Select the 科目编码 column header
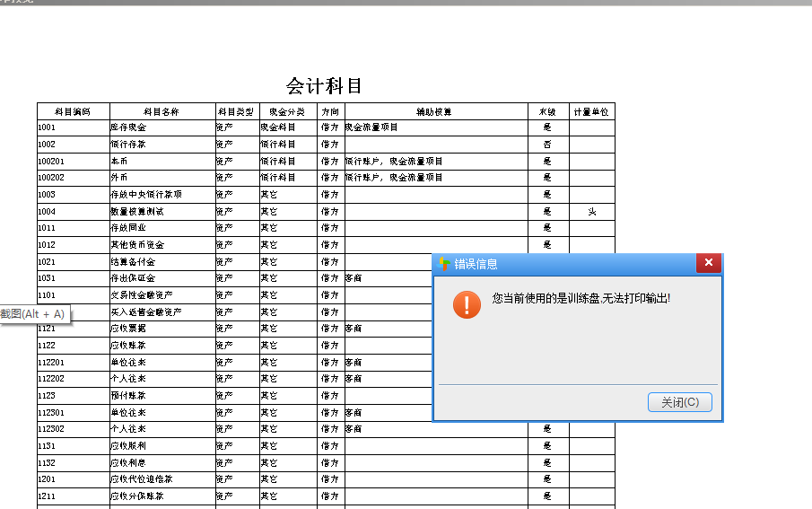 (x=73, y=112)
